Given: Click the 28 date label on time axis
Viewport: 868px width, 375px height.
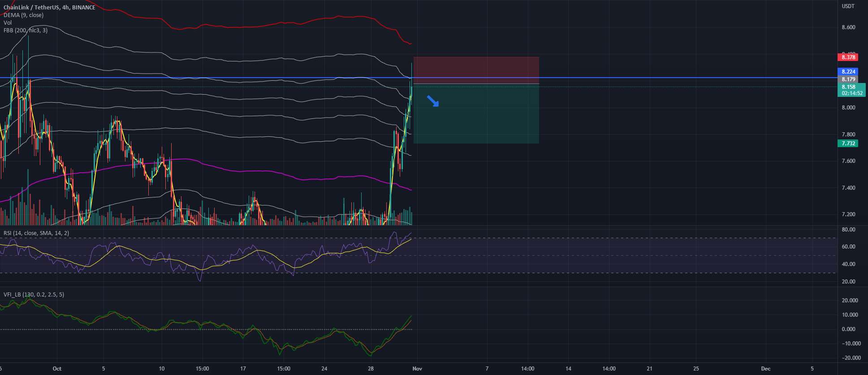Looking at the screenshot, I should (x=371, y=369).
